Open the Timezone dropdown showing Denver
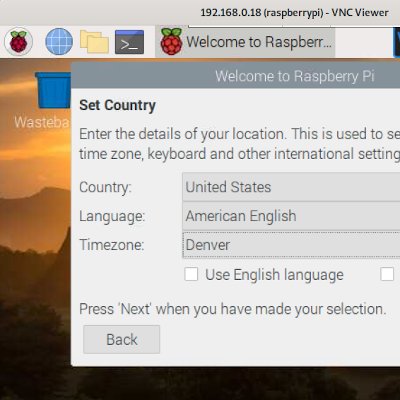This screenshot has height=400, width=400. click(291, 245)
